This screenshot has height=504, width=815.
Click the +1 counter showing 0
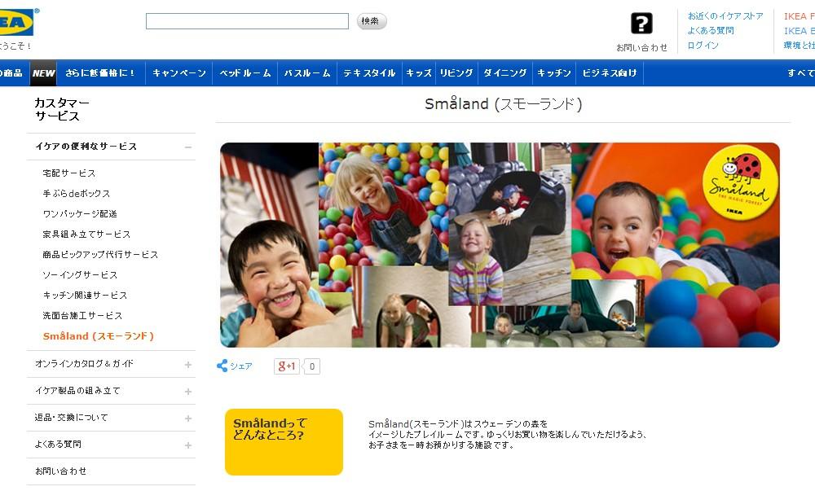coord(312,366)
